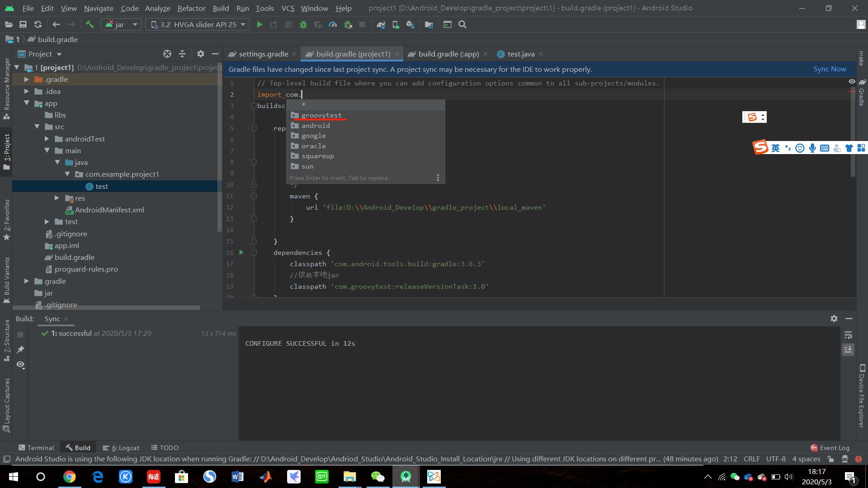Image resolution: width=868 pixels, height=488 pixels.
Task: Collapse the app module folder
Action: click(26, 103)
